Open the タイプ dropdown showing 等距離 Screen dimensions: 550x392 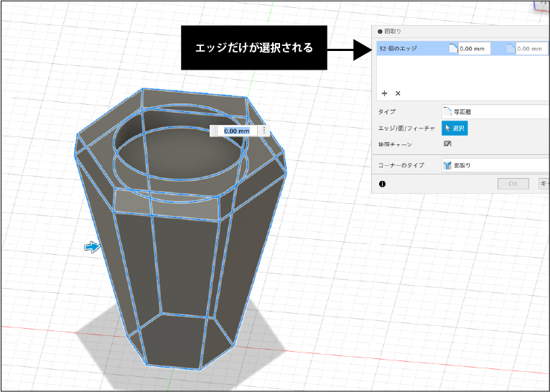click(x=494, y=111)
